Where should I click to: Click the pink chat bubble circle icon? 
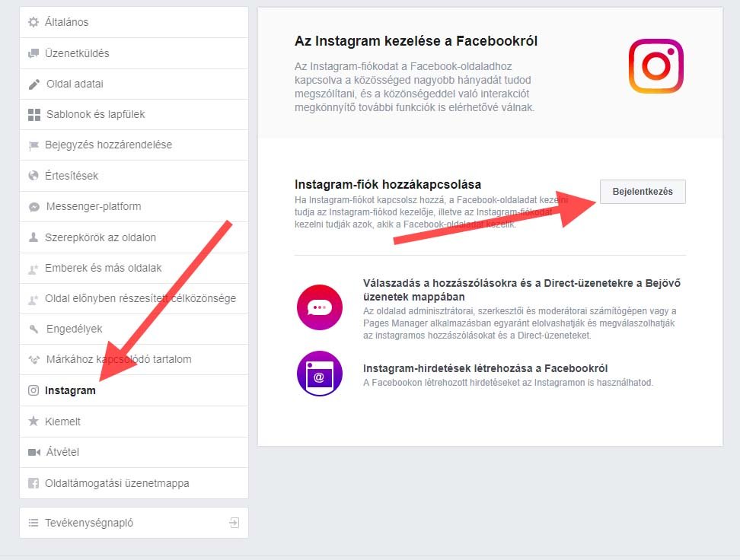click(x=320, y=307)
